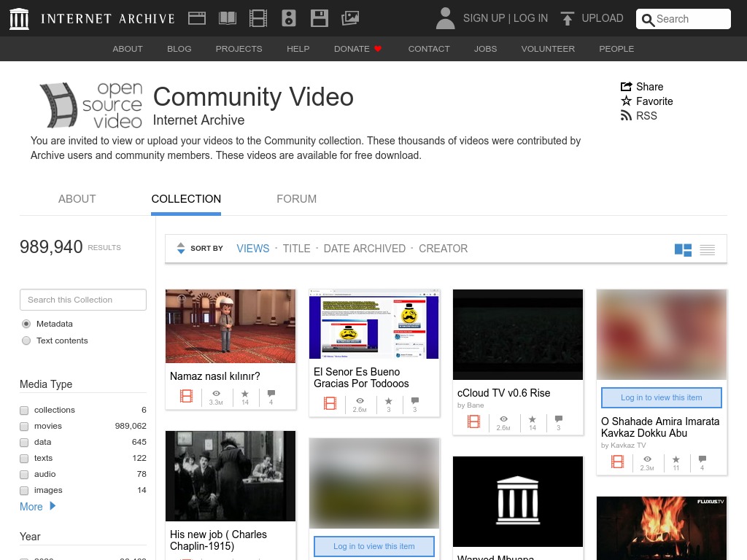Image resolution: width=747 pixels, height=560 pixels.
Task: Check the audio media type filter
Action: tap(24, 475)
